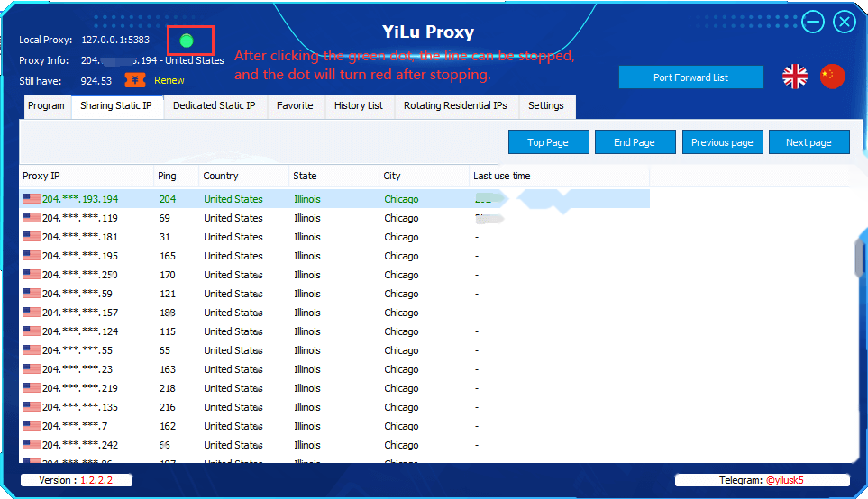Select proxy row ending in .7
The width and height of the screenshot is (868, 499).
click(x=334, y=426)
